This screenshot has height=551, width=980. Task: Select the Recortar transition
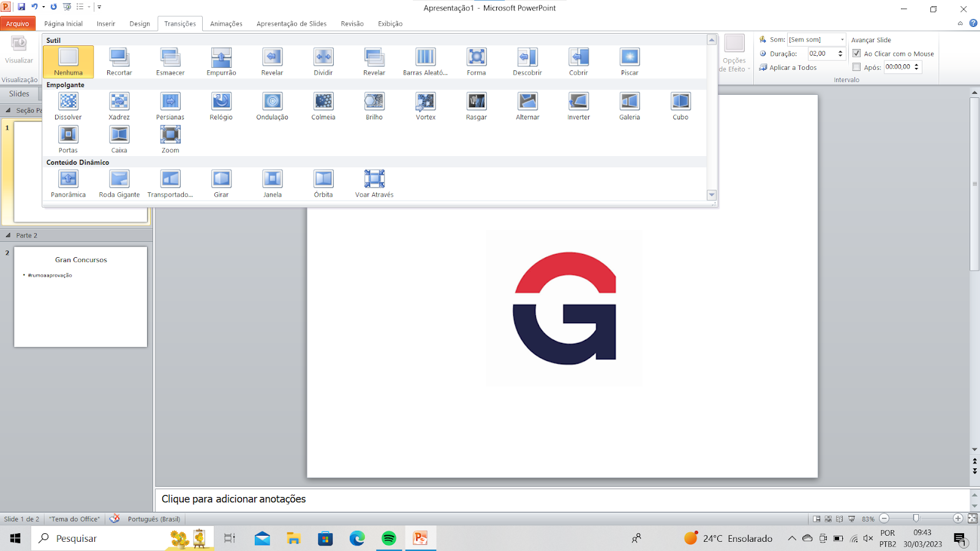119,62
